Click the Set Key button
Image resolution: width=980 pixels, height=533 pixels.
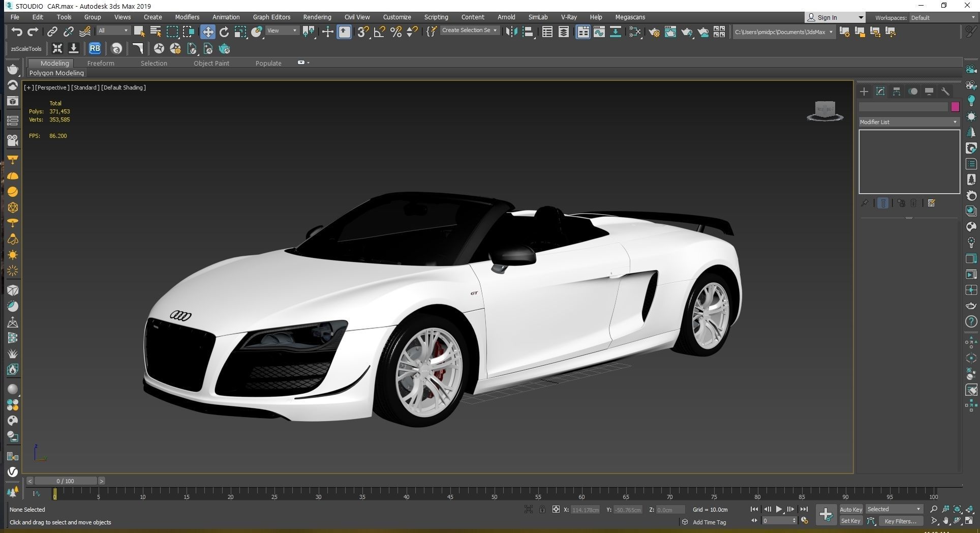pyautogui.click(x=851, y=521)
